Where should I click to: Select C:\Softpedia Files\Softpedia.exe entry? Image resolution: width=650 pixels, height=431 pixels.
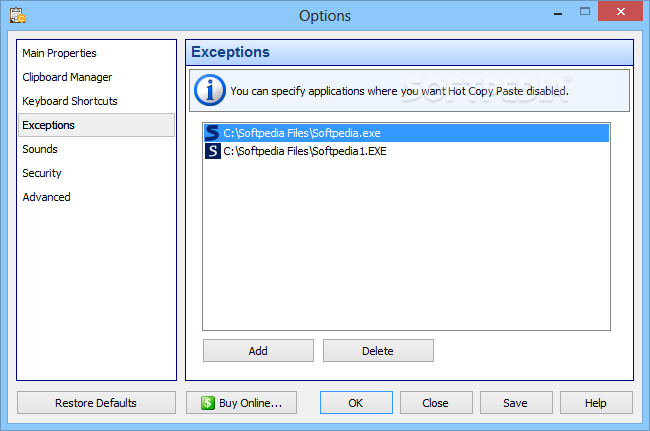406,133
